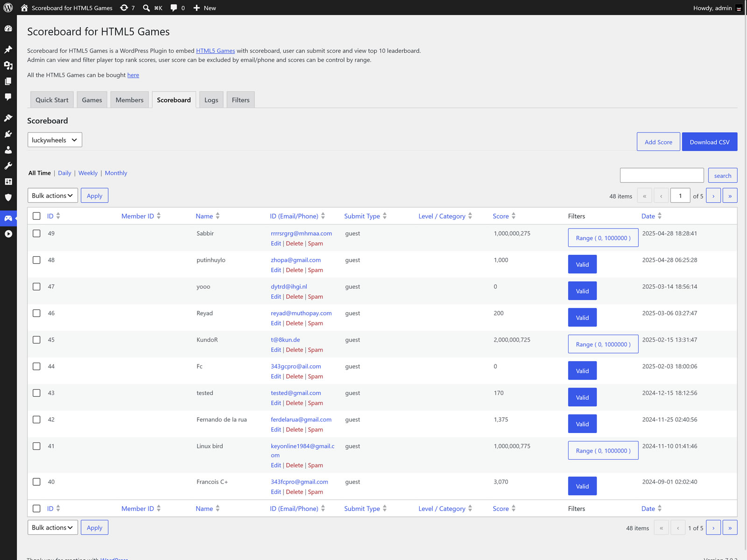Switch to the Quick Start tab

point(52,100)
